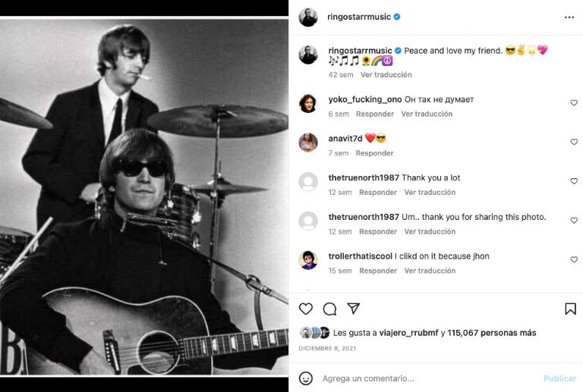This screenshot has width=583, height=392.
Task: Open anavit7d's profile picture
Action: click(x=308, y=142)
